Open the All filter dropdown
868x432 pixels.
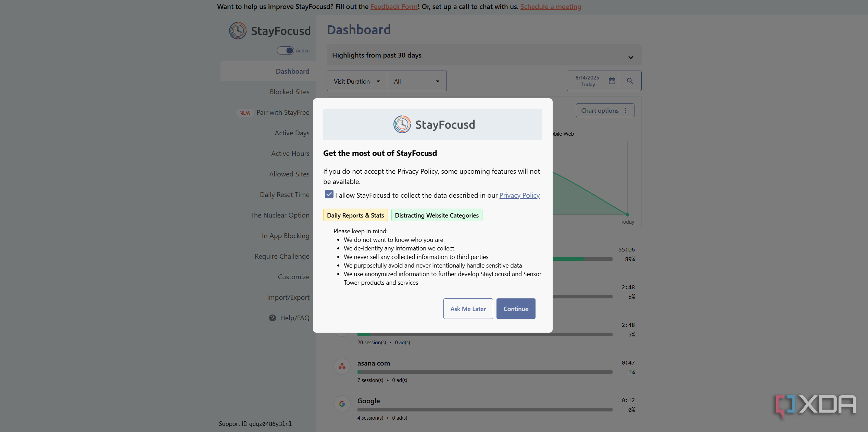[417, 81]
